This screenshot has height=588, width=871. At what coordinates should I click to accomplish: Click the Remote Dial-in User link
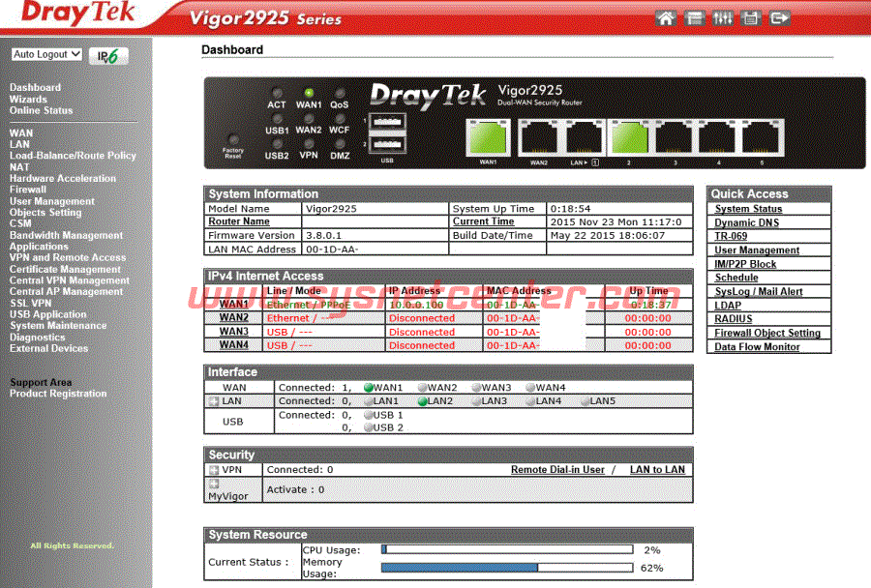coord(557,470)
